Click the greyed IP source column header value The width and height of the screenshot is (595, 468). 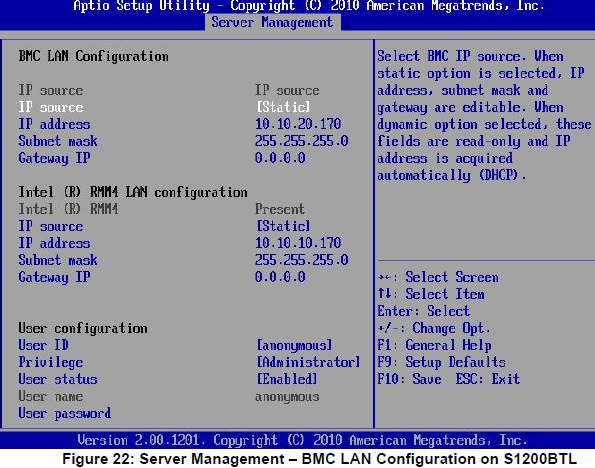(287, 90)
